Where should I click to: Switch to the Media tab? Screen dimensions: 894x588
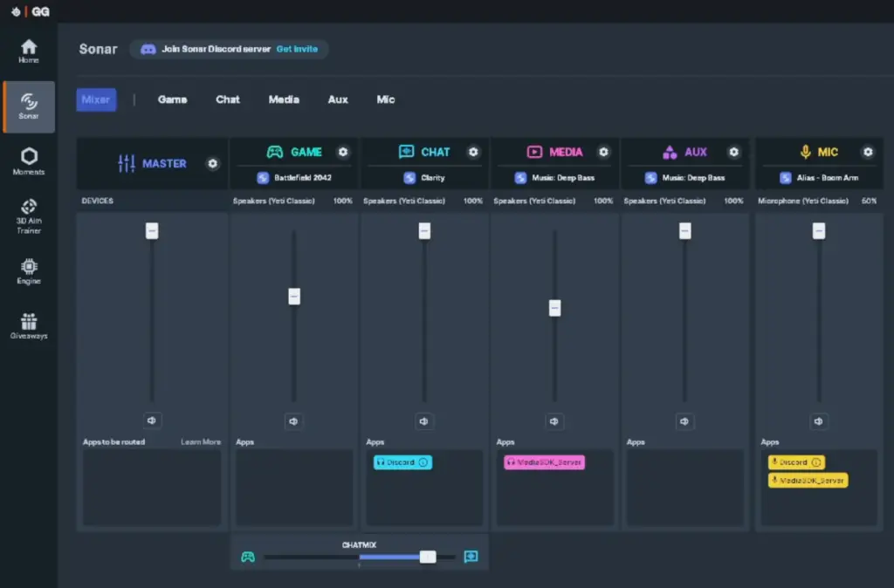(x=284, y=99)
